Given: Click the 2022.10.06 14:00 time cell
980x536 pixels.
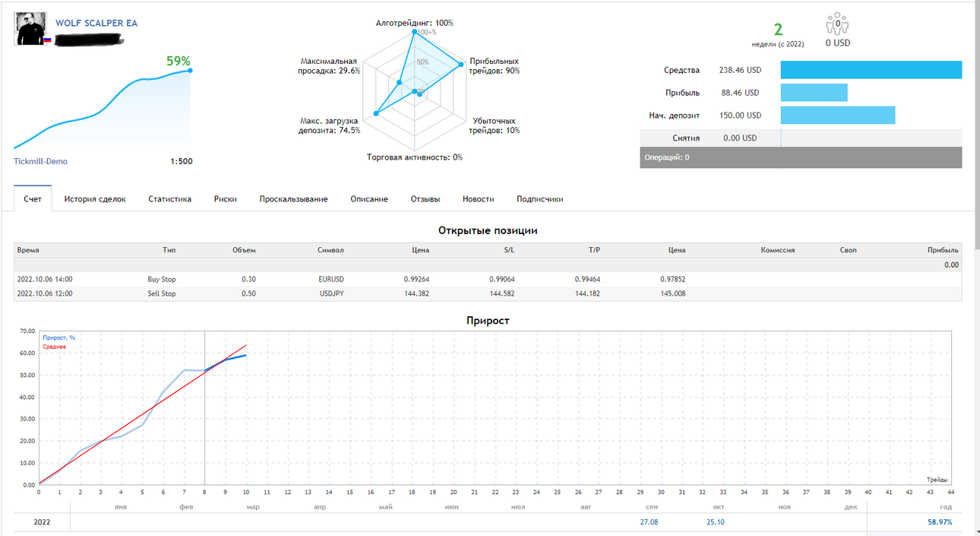Looking at the screenshot, I should click(x=45, y=279).
